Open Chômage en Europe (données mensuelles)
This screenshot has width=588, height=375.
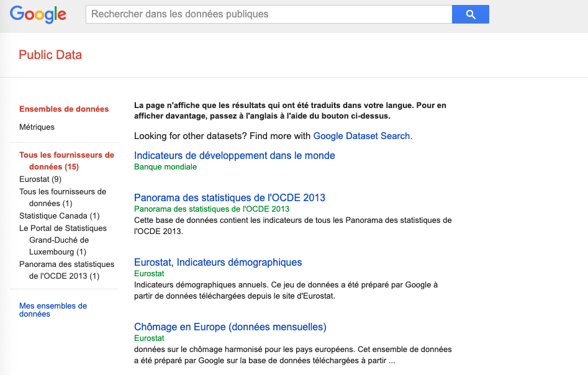230,327
